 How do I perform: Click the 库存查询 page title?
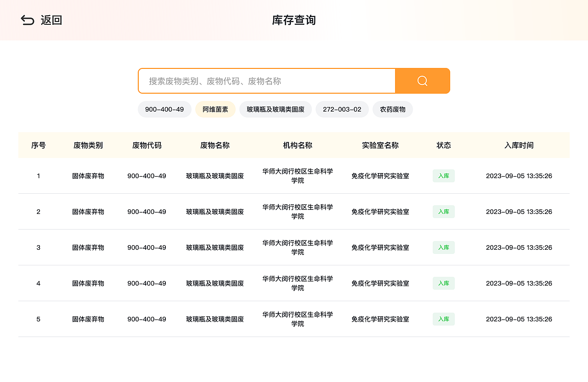point(294,20)
